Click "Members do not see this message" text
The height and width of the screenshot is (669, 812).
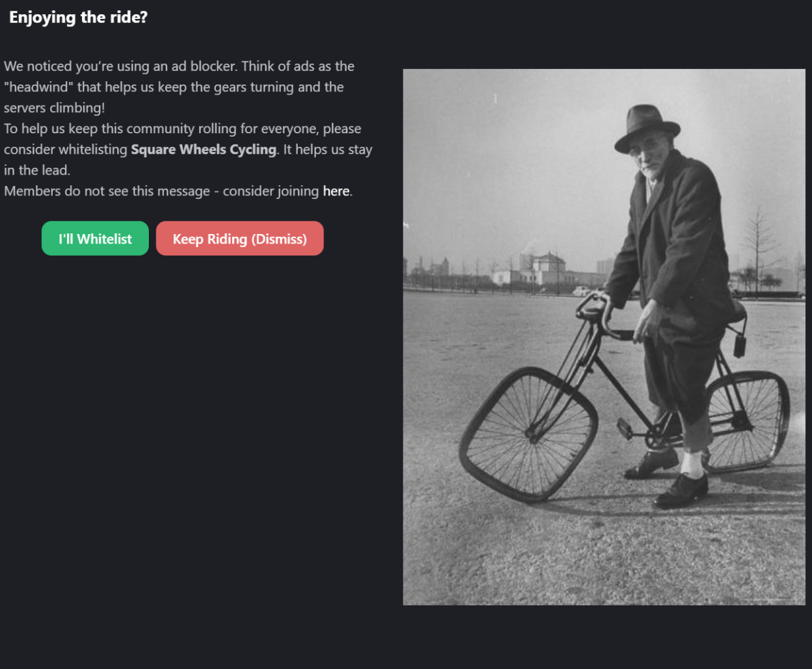coord(107,191)
